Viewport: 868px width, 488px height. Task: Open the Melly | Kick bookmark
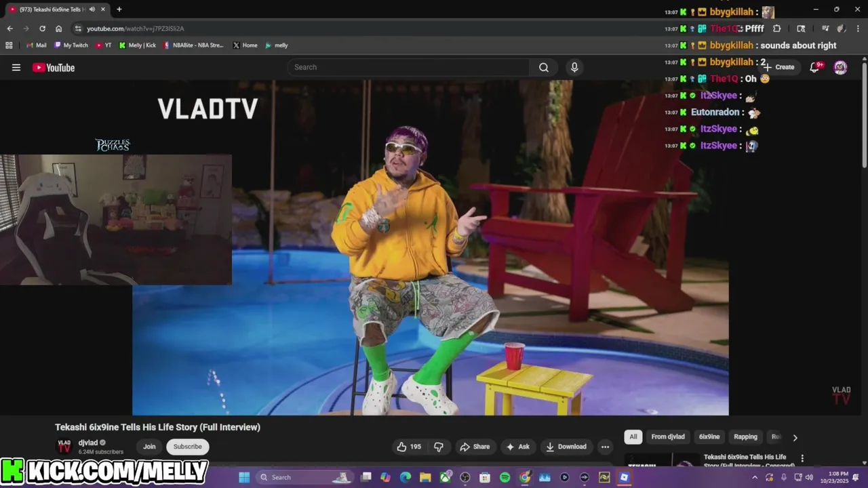(137, 45)
